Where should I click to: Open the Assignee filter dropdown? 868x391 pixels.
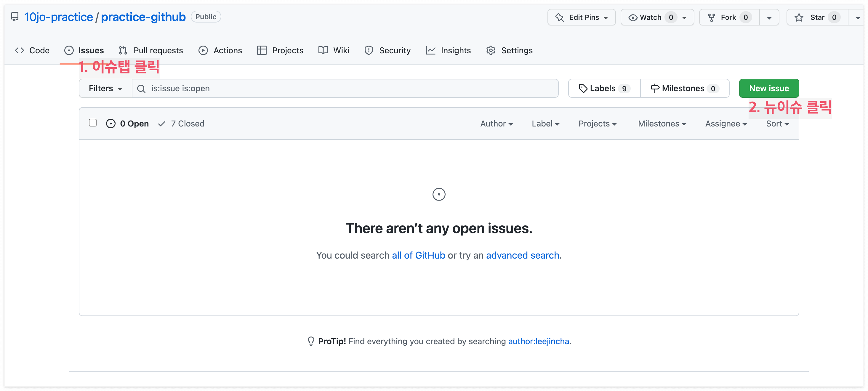coord(726,124)
